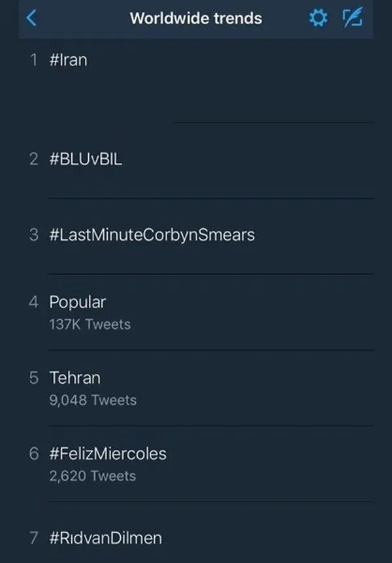Open the #BLUvBIL trend
Screen dimensions: 392x563
(86, 159)
